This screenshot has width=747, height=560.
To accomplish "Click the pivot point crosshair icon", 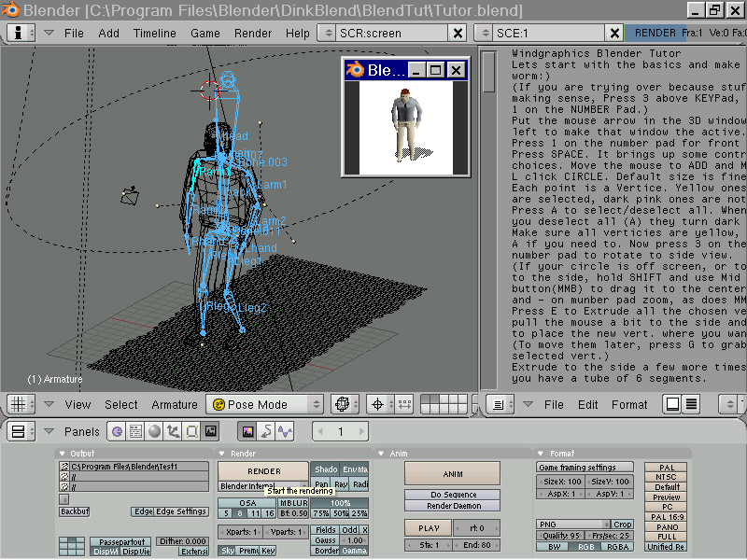I will coord(378,405).
